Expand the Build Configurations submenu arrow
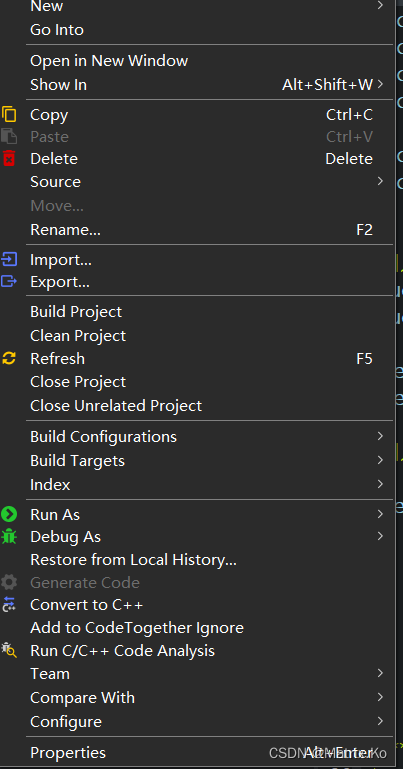Viewport: 403px width, 769px height. [380, 436]
